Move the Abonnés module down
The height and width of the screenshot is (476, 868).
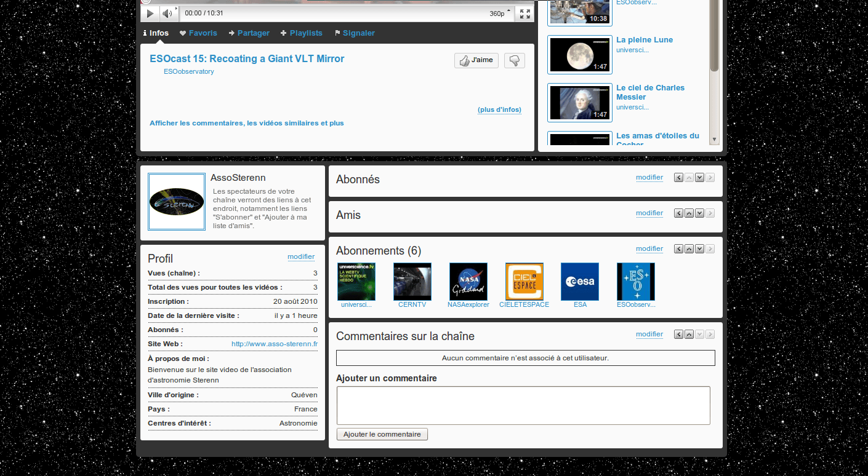click(x=699, y=178)
